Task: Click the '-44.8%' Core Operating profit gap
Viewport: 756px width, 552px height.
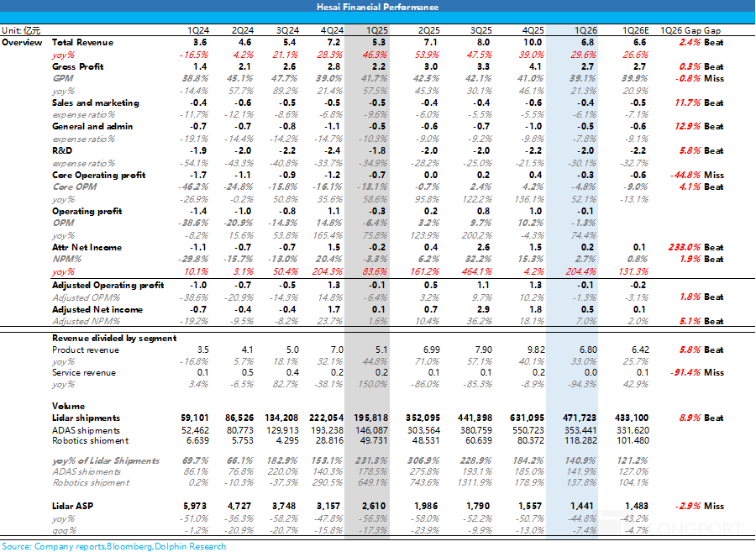Action: point(685,175)
